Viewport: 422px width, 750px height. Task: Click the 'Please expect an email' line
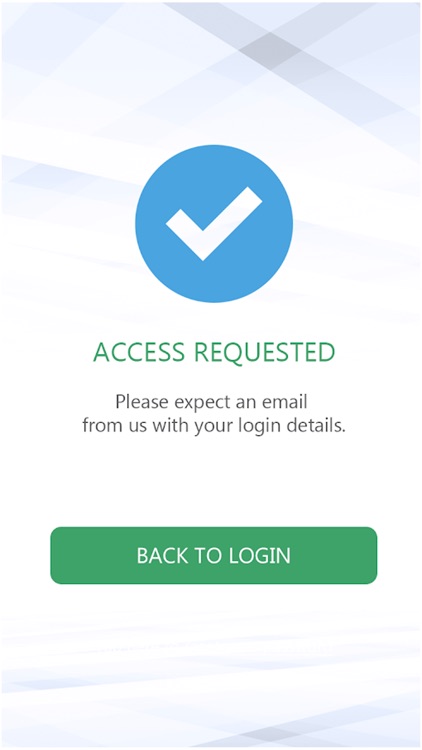pos(211,402)
